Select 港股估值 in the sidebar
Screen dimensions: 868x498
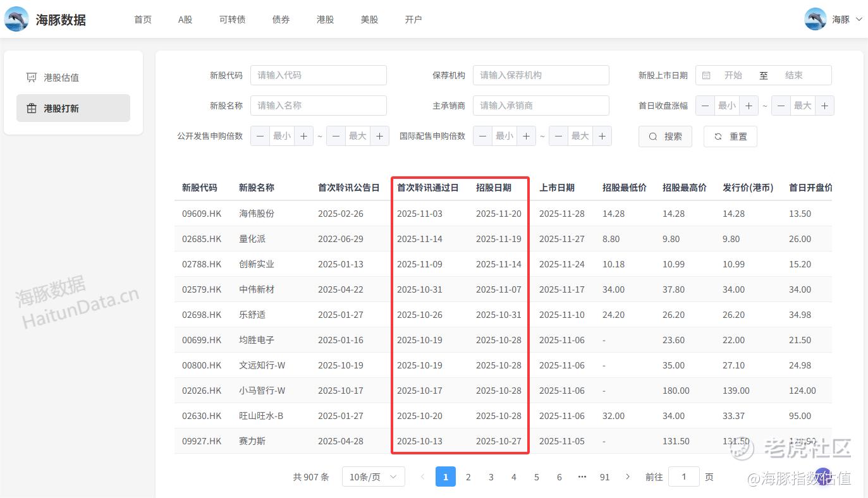[x=73, y=78]
